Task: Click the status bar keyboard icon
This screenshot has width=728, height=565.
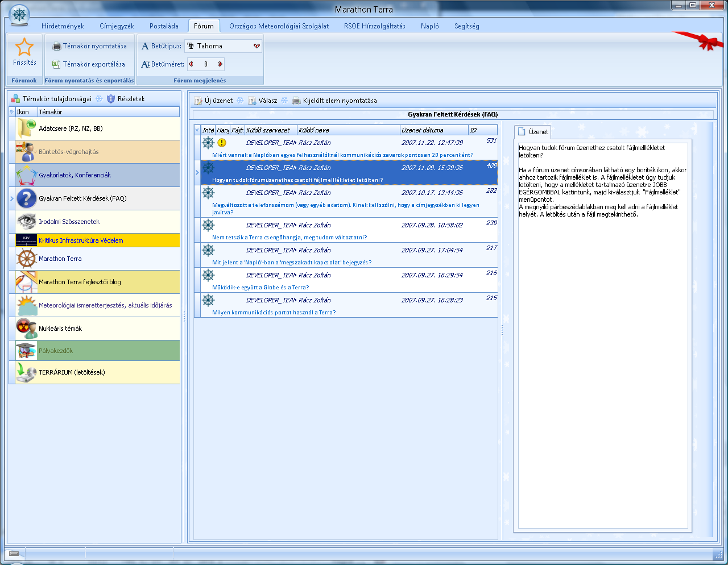Action: 14,554
